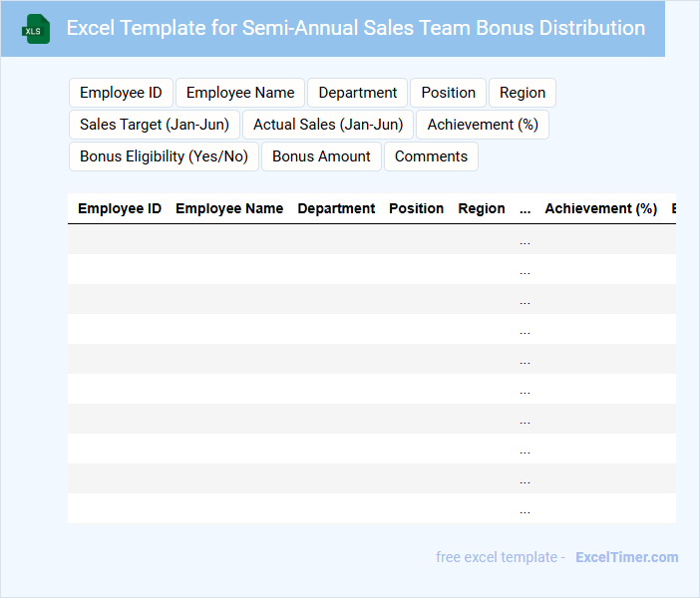Image resolution: width=700 pixels, height=598 pixels.
Task: Choose the Position tag chip
Action: click(448, 93)
